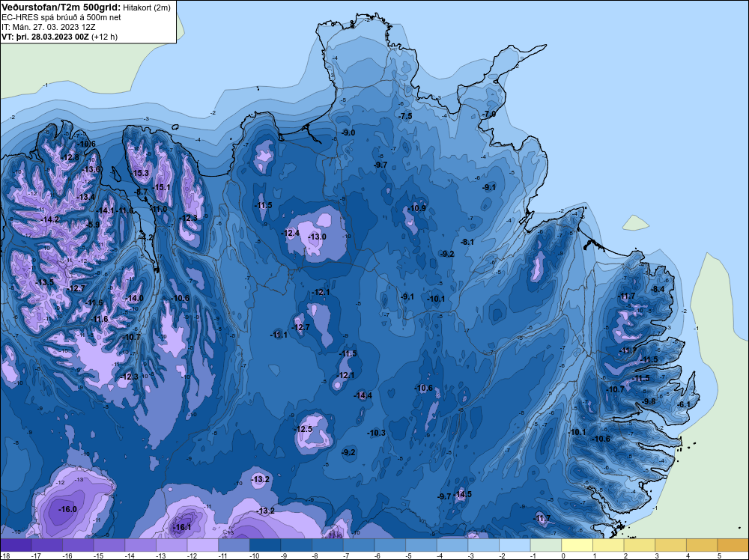Viewport: 749px width, 560px height.
Task: Select the -10.3 temperature label
Action: pyautogui.click(x=377, y=433)
